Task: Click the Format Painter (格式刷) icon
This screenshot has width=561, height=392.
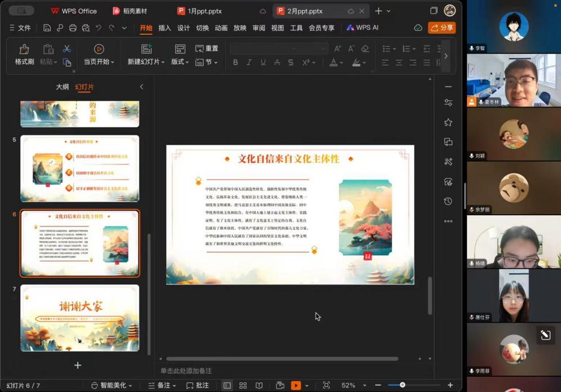Action: click(24, 50)
